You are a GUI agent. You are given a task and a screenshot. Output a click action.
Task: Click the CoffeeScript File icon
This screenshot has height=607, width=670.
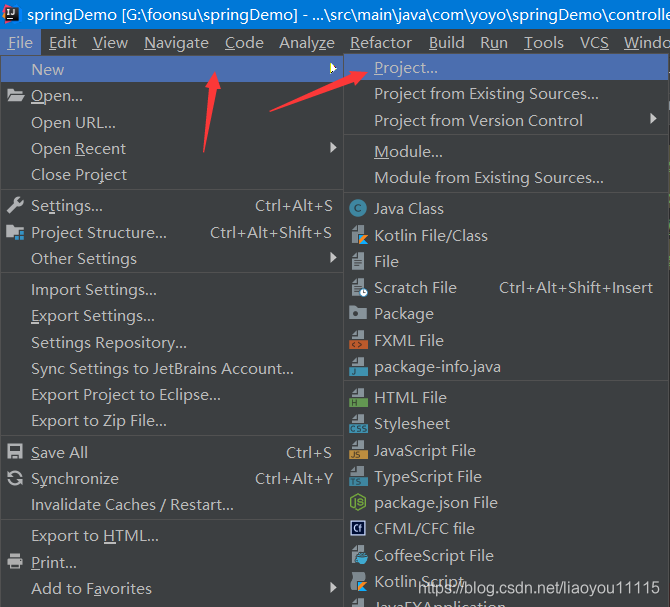[x=359, y=555]
